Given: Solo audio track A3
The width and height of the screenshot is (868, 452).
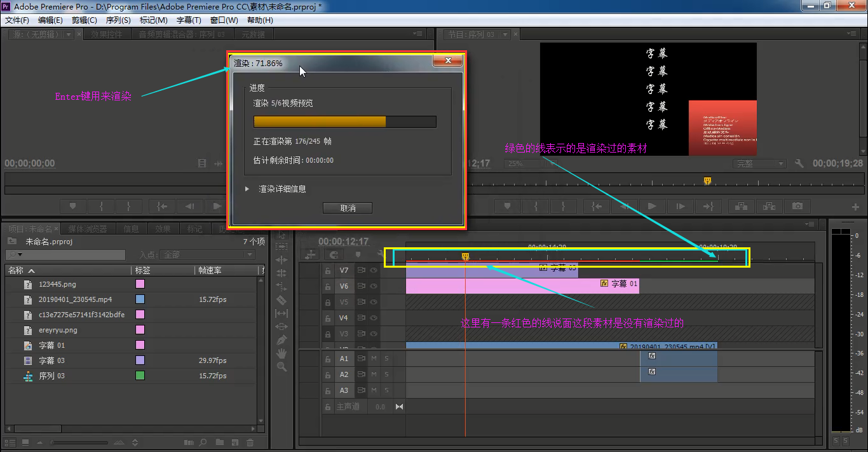Looking at the screenshot, I should tap(386, 390).
